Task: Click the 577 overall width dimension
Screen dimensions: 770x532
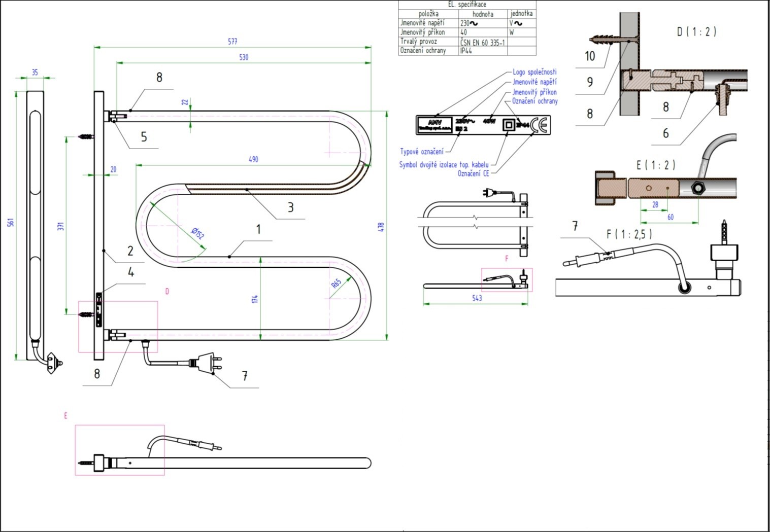Action: 232,42
